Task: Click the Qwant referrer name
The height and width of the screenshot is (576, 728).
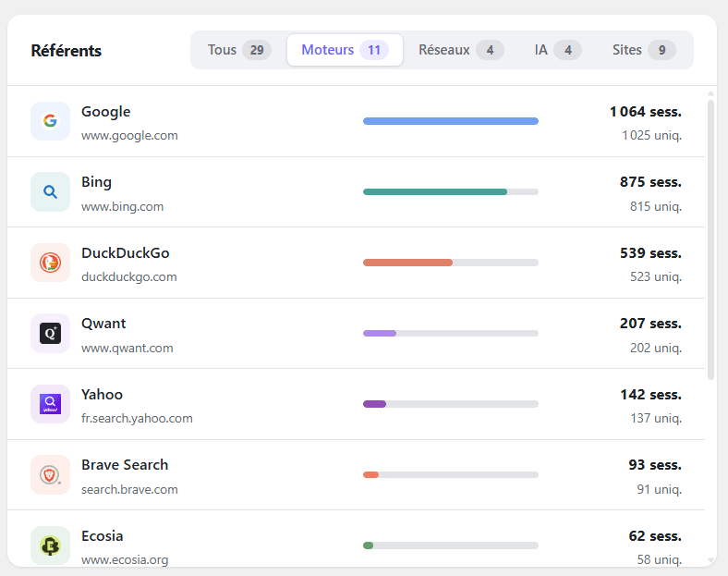Action: pyautogui.click(x=103, y=324)
